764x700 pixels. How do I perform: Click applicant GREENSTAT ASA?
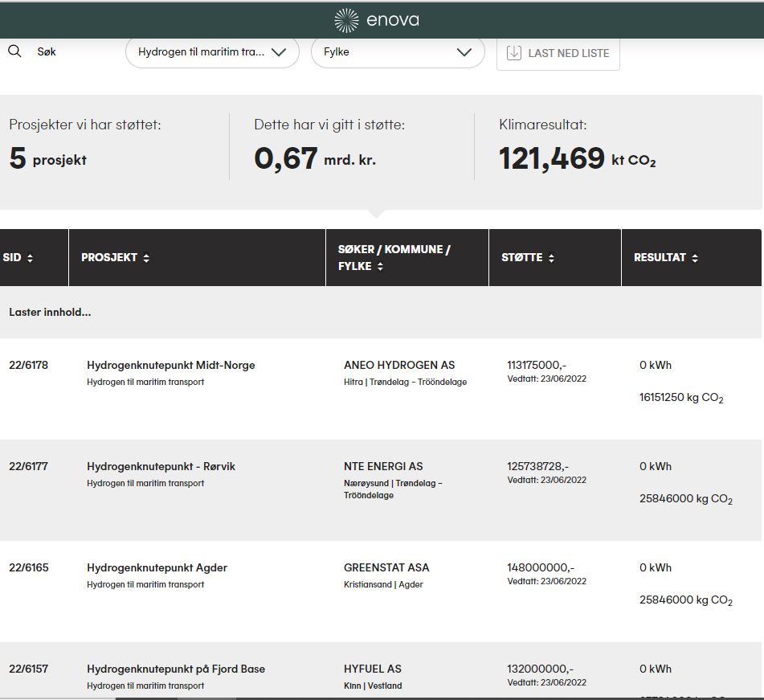coord(386,567)
